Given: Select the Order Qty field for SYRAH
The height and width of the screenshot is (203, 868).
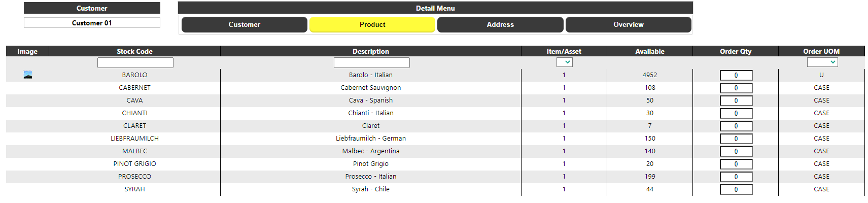Looking at the screenshot, I should [x=736, y=189].
